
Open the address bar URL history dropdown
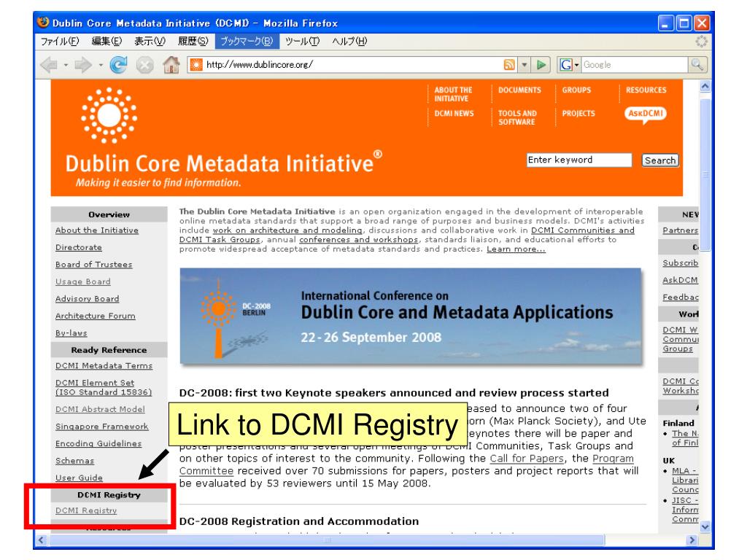coord(524,65)
